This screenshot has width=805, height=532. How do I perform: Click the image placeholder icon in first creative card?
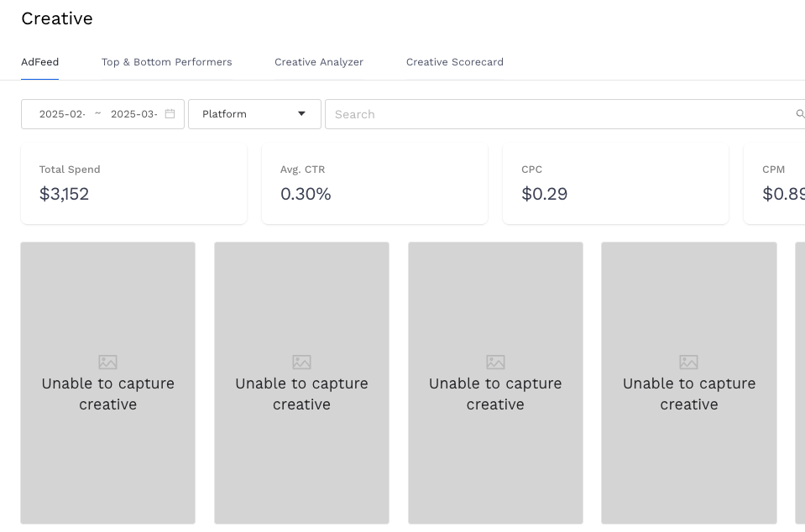[x=107, y=362]
